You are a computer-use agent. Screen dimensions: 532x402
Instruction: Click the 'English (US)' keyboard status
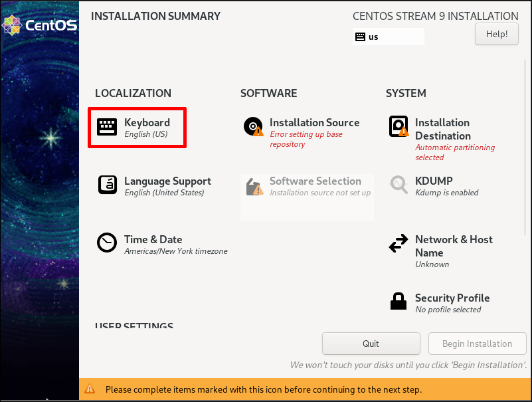146,134
